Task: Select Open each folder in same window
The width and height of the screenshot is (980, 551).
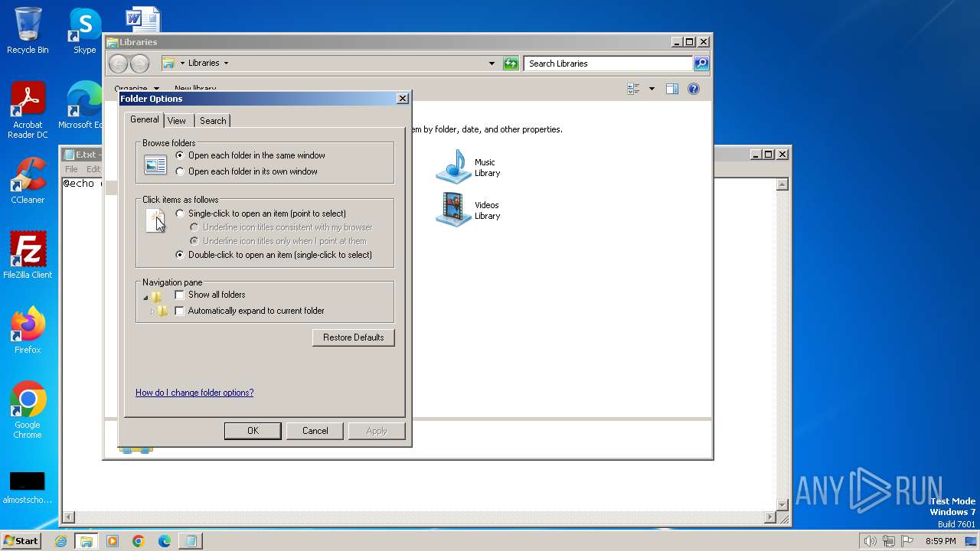Action: click(250, 155)
